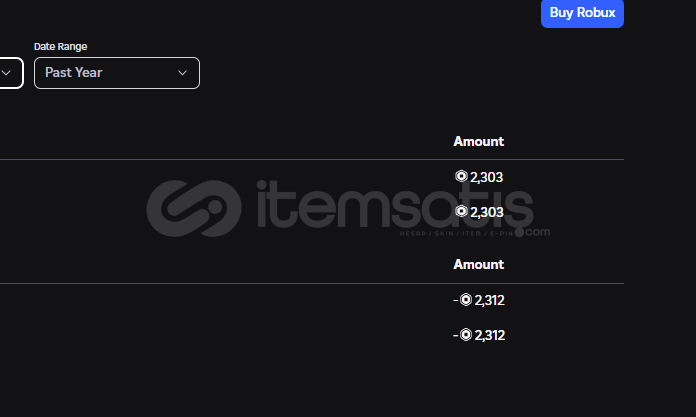Click the itemsatış watermark wordmark text

[395, 205]
